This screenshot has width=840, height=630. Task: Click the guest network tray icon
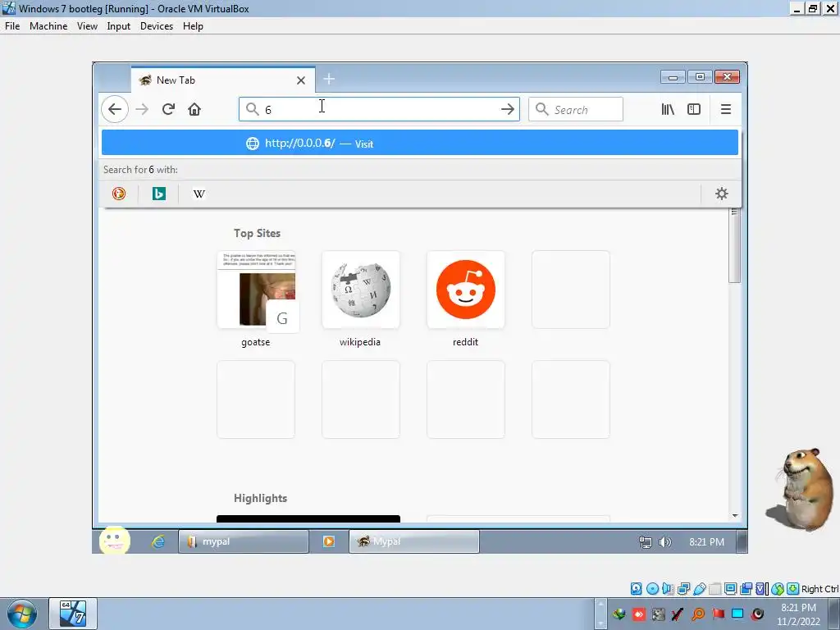[x=646, y=542]
